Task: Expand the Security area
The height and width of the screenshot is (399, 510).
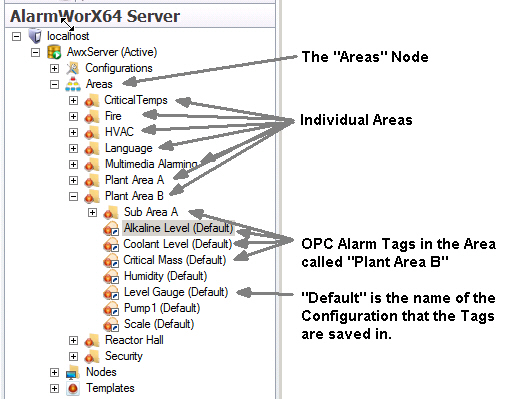Action: coord(73,356)
